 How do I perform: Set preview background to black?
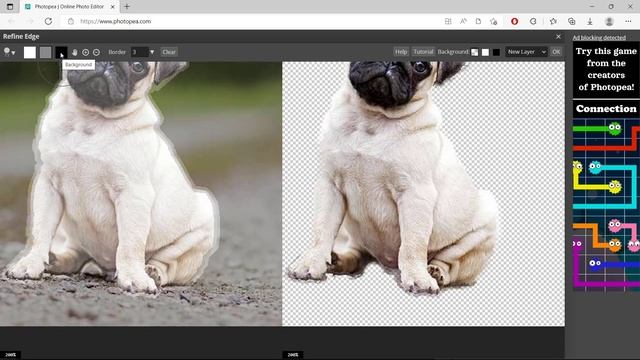click(496, 52)
